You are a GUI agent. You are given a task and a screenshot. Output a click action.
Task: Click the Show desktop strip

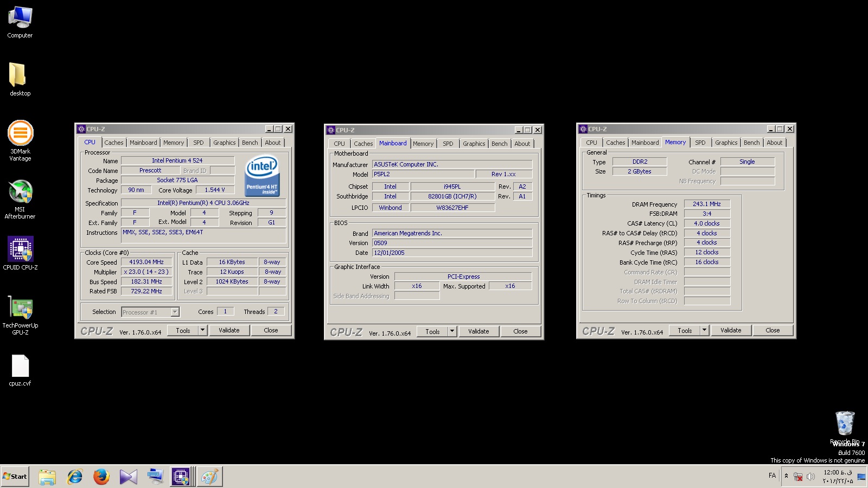coord(861,477)
